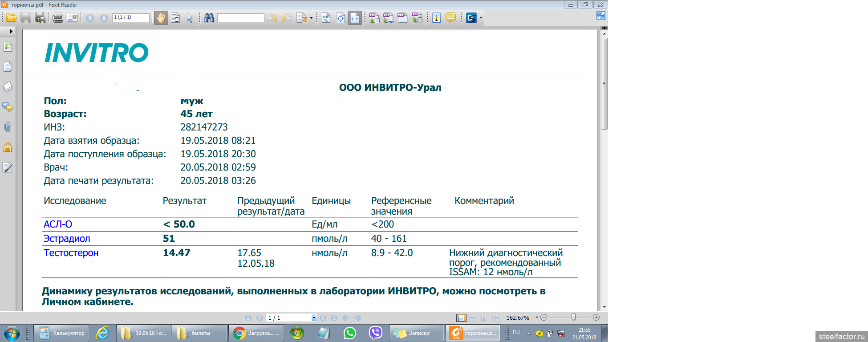Click the toolbar find text box
This screenshot has width=868, height=342.
[240, 18]
